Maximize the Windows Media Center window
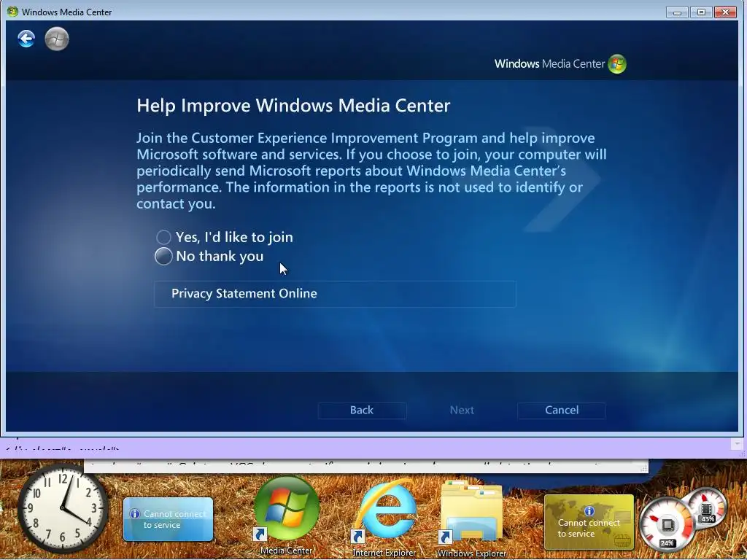Viewport: 747px width, 560px height. click(x=701, y=12)
